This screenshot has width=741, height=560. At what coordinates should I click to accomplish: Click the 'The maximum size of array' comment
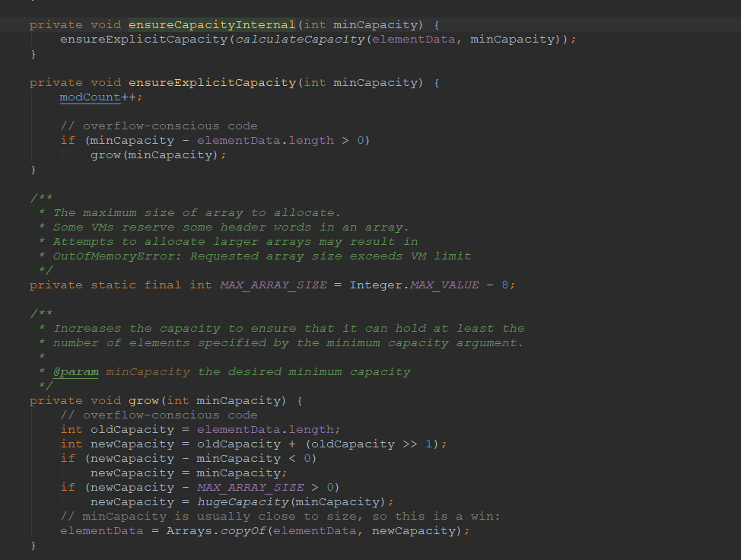196,212
